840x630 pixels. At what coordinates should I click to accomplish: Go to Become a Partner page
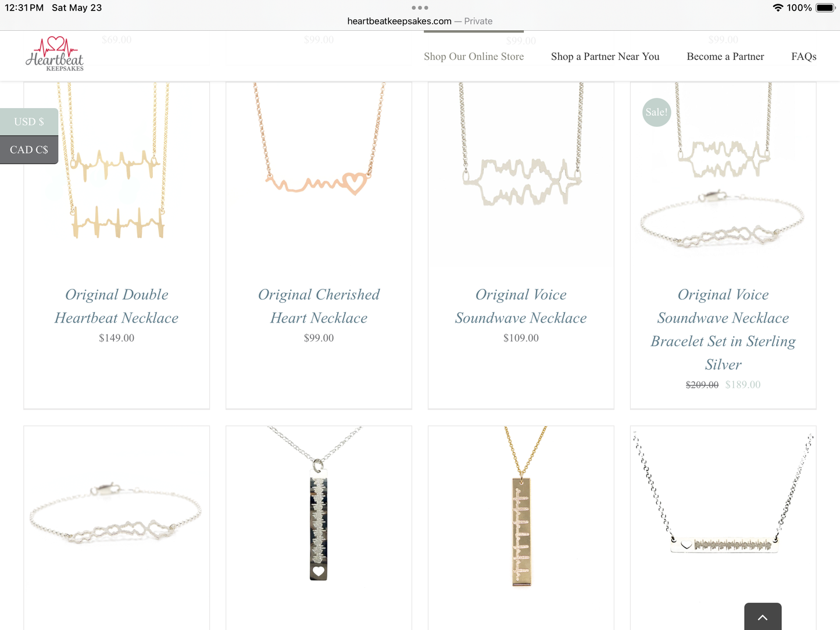coord(725,56)
